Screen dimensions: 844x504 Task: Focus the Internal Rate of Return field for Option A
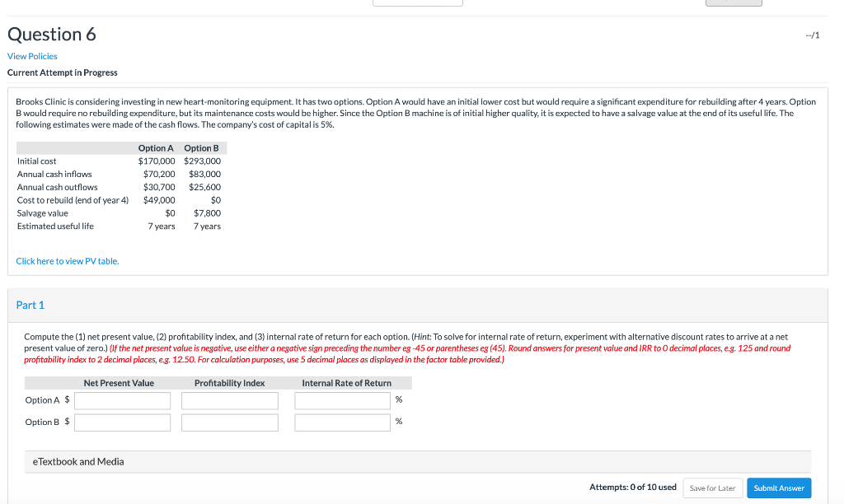pos(342,400)
